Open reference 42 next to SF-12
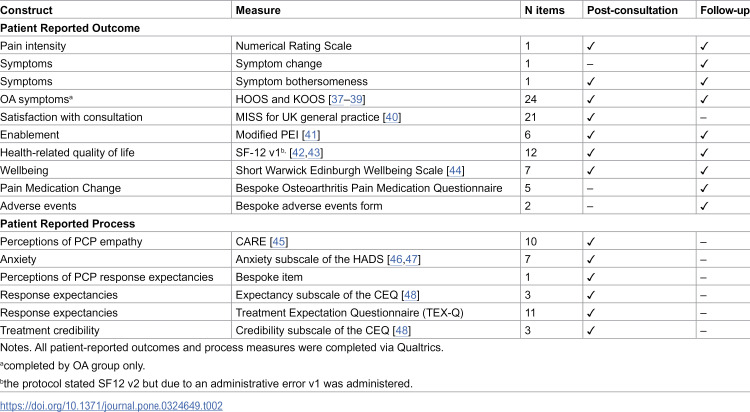 [298, 152]
